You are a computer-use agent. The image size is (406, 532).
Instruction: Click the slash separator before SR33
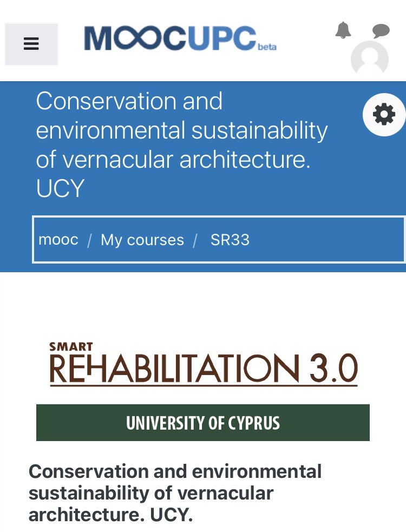(195, 240)
